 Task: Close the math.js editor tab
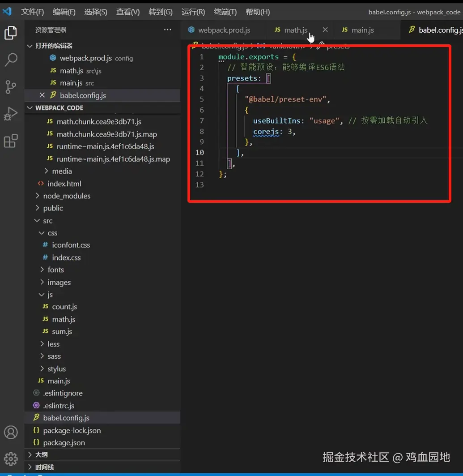(325, 30)
